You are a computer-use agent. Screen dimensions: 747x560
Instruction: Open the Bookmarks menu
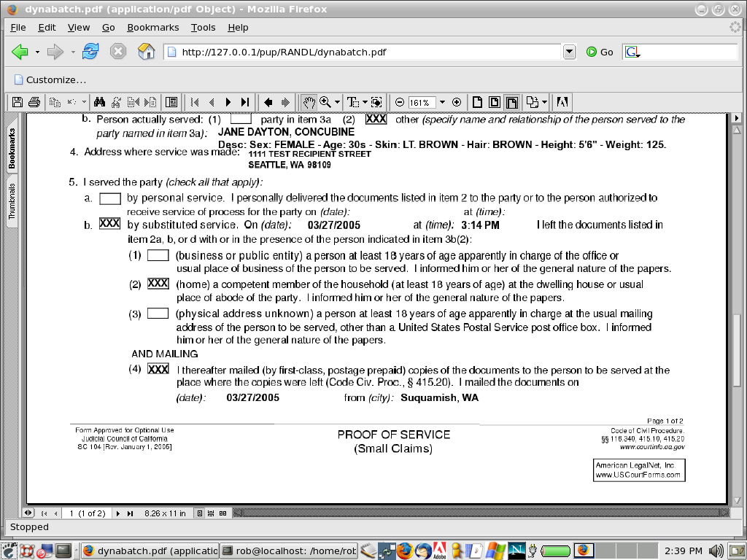point(152,27)
